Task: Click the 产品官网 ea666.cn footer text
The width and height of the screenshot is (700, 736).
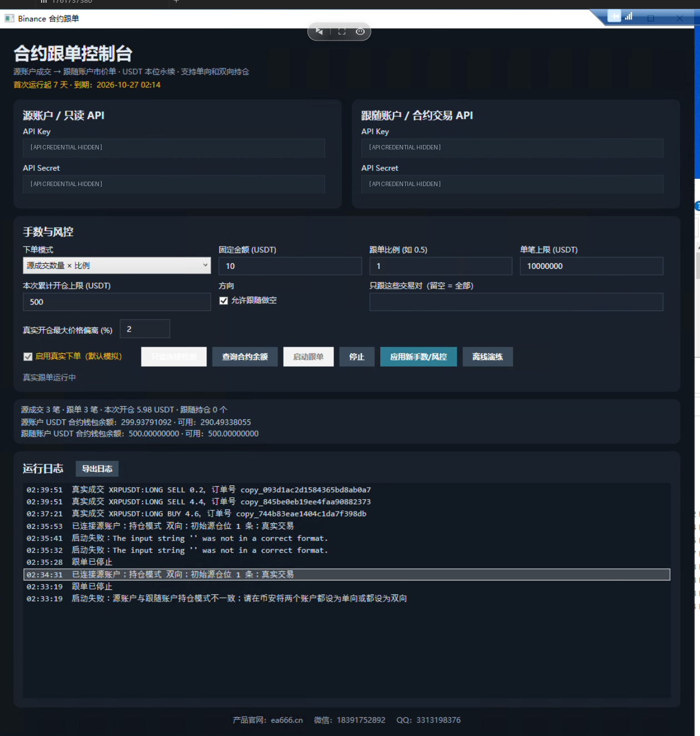Action: [x=268, y=720]
